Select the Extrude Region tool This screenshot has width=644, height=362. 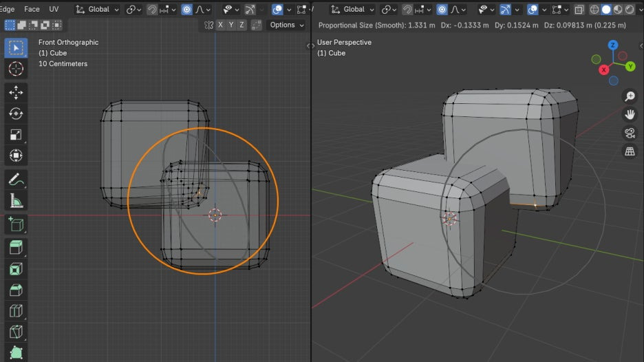click(16, 247)
